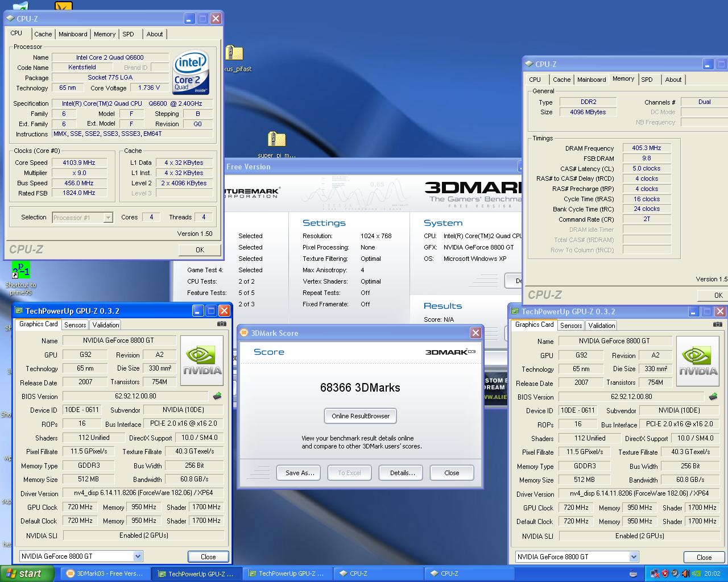Image resolution: width=728 pixels, height=582 pixels.
Task: Open About tab in left CPU-Z
Action: pyautogui.click(x=155, y=34)
